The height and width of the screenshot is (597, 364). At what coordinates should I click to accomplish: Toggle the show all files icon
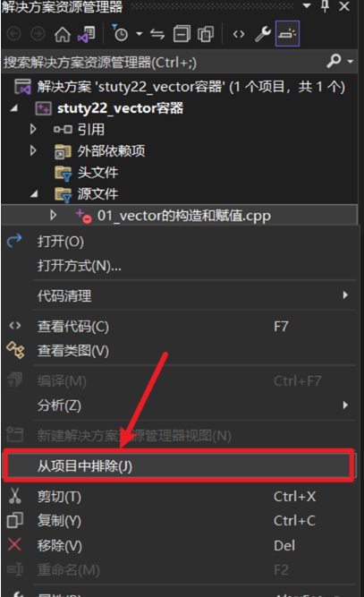pos(206,34)
